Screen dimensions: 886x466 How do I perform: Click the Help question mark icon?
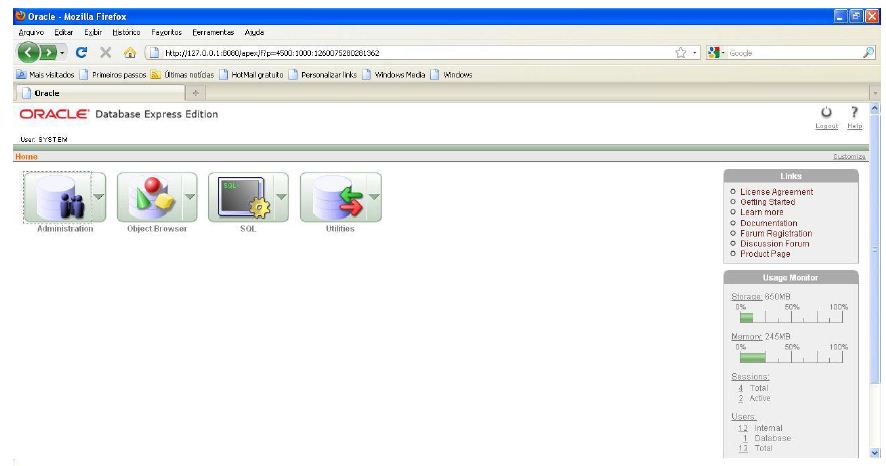(854, 112)
